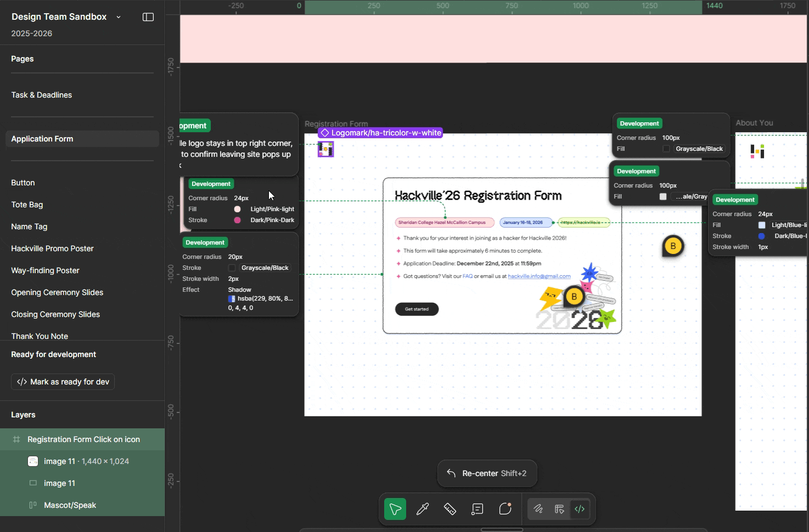The image size is (809, 532).
Task: Select the Eyedropper color picker tool
Action: (x=422, y=508)
